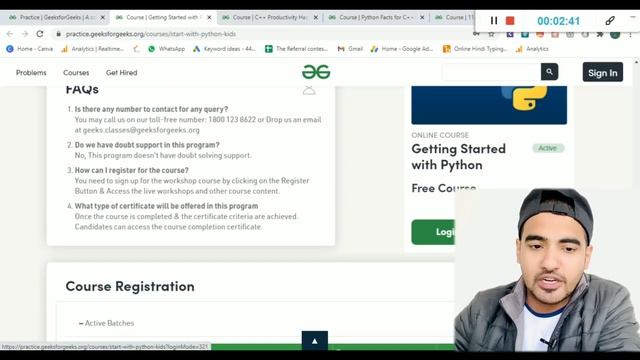Viewport: 640px width, 360px height.
Task: Open Keyword ideas bookmark
Action: [x=224, y=49]
